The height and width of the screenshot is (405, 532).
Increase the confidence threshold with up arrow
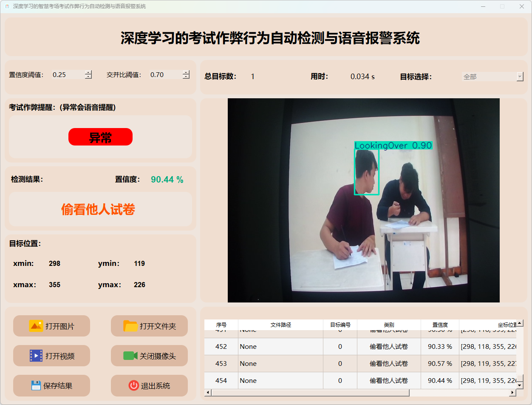(88, 72)
